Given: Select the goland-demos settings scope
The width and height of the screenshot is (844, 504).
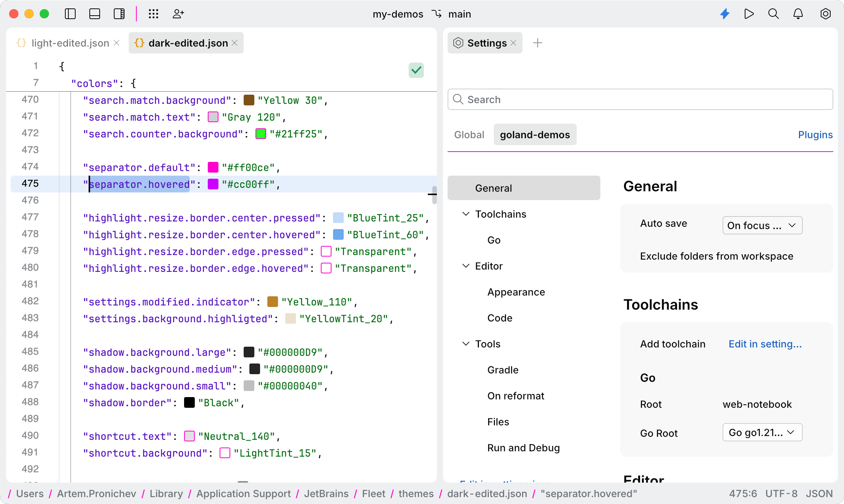Looking at the screenshot, I should [535, 134].
